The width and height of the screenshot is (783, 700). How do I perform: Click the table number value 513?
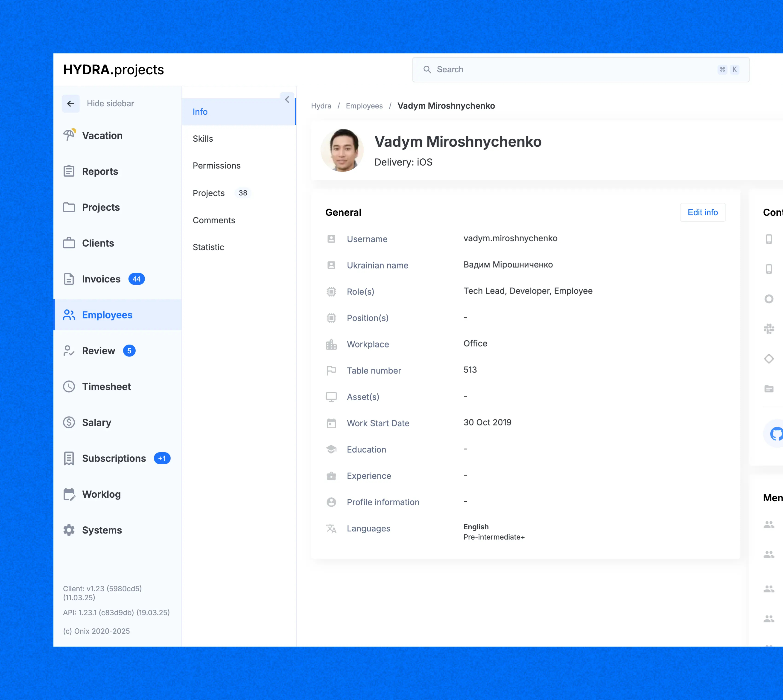click(x=470, y=370)
